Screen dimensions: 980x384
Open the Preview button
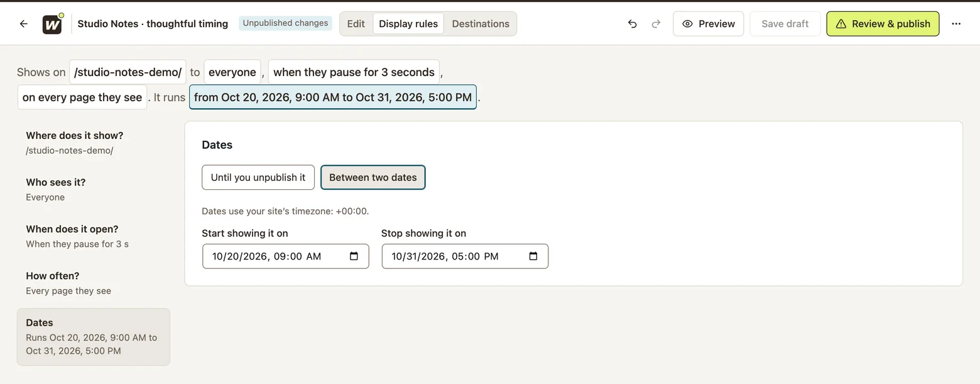tap(708, 24)
